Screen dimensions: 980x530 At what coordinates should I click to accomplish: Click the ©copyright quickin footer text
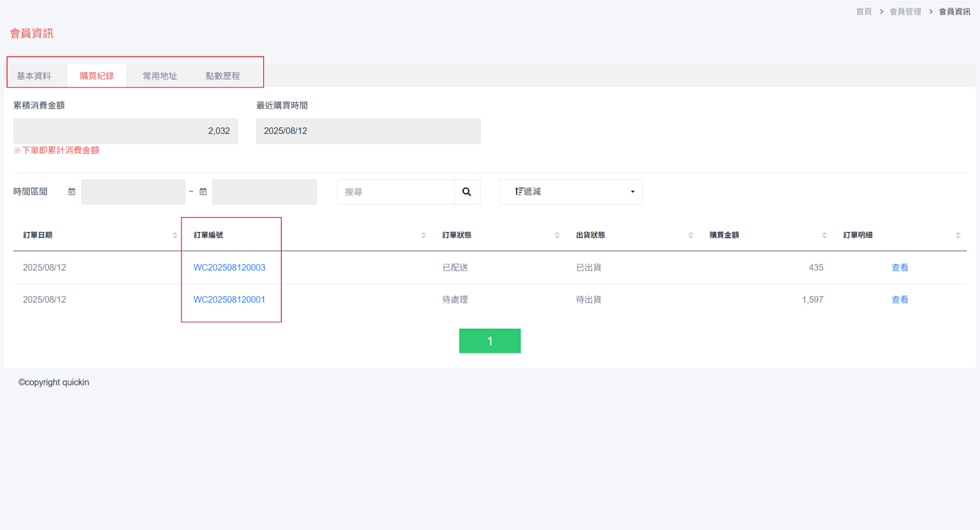tap(54, 382)
